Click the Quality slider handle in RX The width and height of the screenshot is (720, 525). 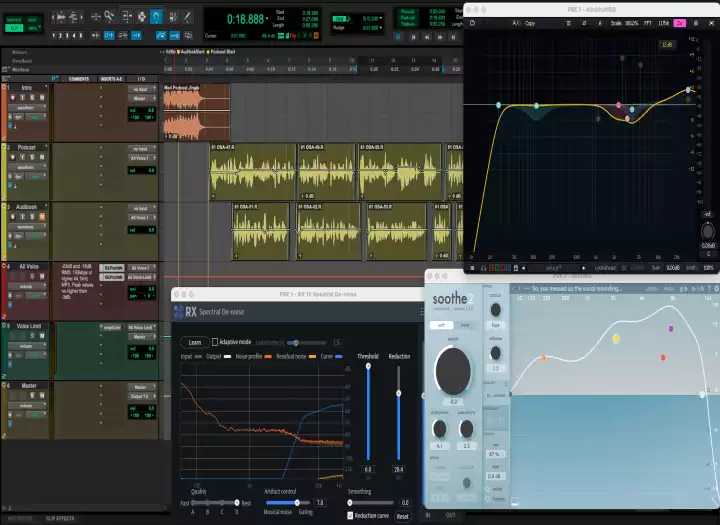pyautogui.click(x=237, y=502)
